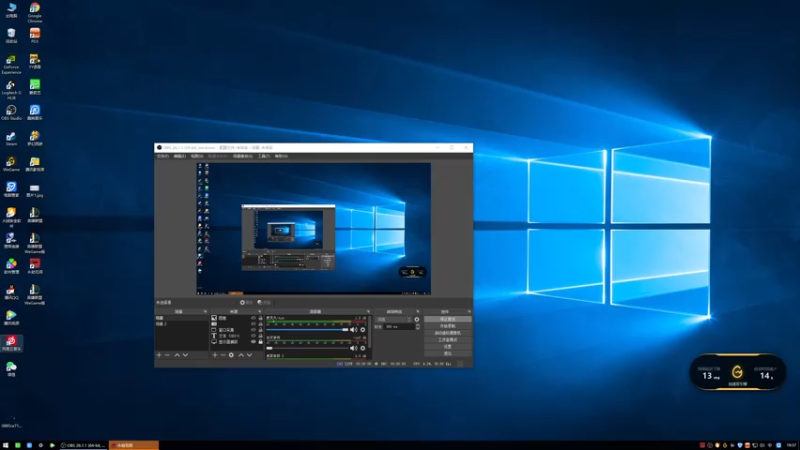Toggle visibility of the 图像 image source
The image size is (800, 450).
253,318
